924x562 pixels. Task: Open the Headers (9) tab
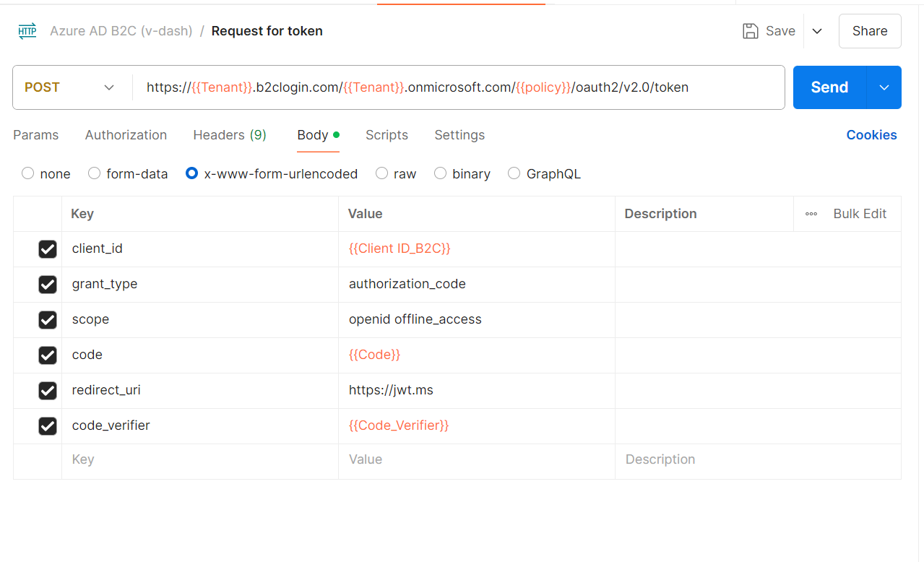[230, 135]
